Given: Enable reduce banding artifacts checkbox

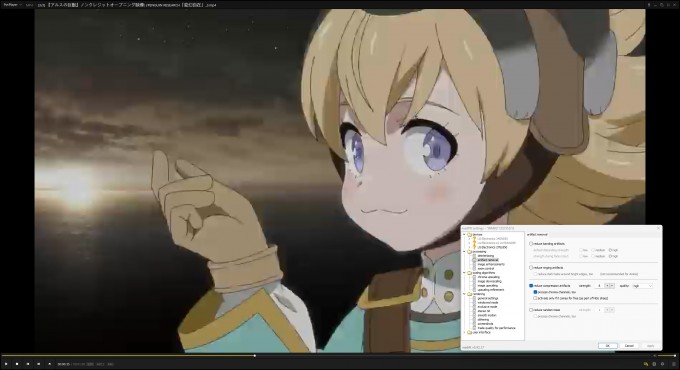Looking at the screenshot, I should point(531,244).
